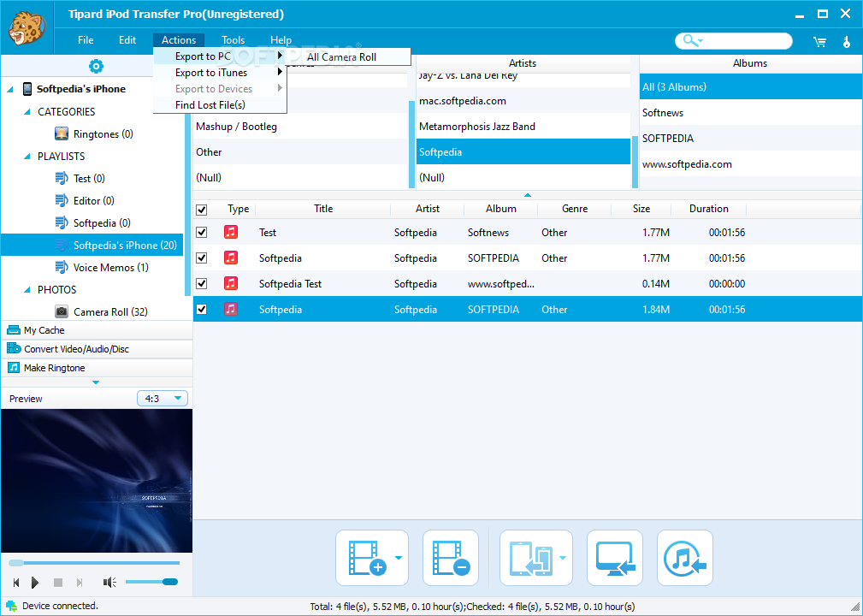Click the Export to Devices transfer icon
This screenshot has height=616, width=863.
tap(530, 558)
